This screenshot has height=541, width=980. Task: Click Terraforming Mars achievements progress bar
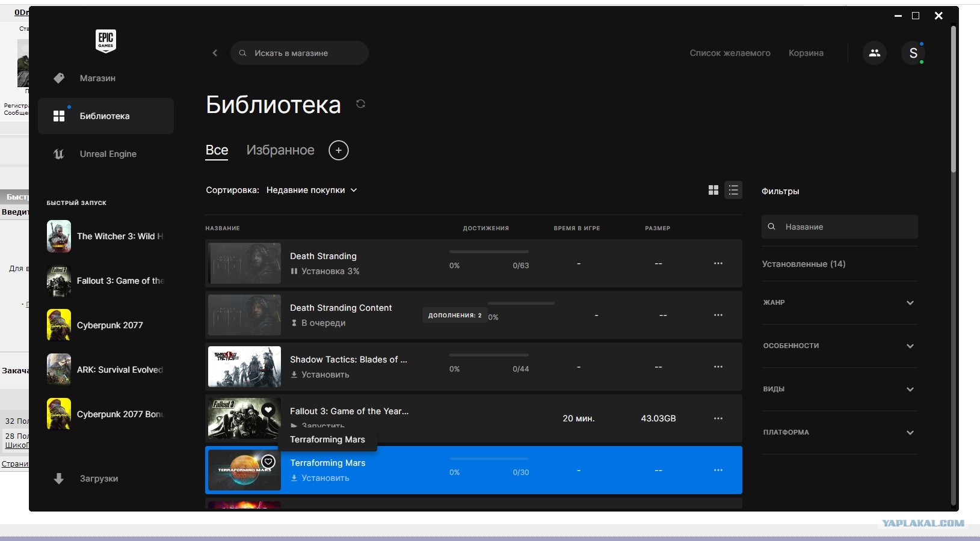coord(489,458)
